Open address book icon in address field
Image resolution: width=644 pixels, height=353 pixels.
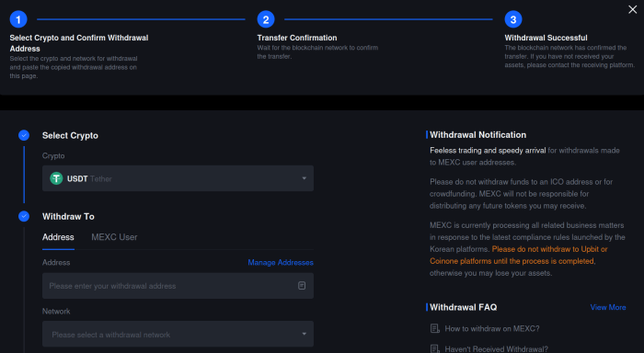(x=302, y=286)
